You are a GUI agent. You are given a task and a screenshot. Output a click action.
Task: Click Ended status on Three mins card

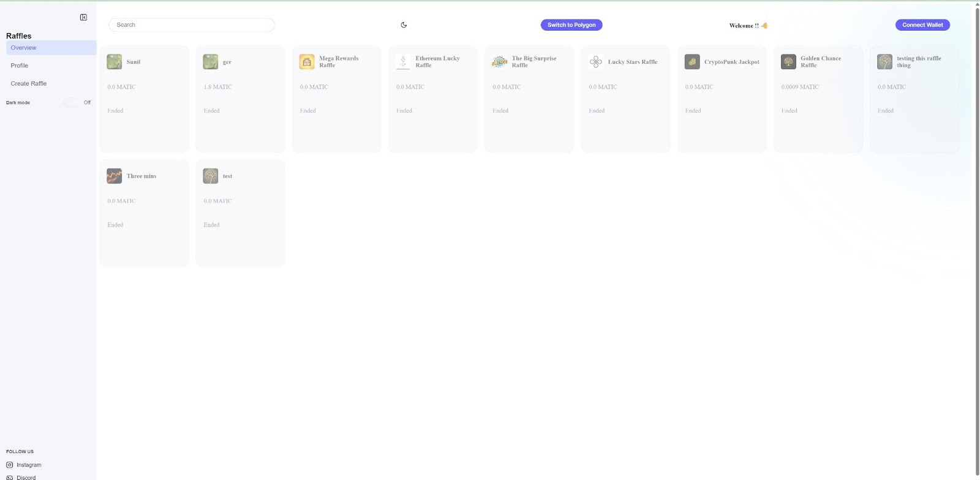coord(115,225)
